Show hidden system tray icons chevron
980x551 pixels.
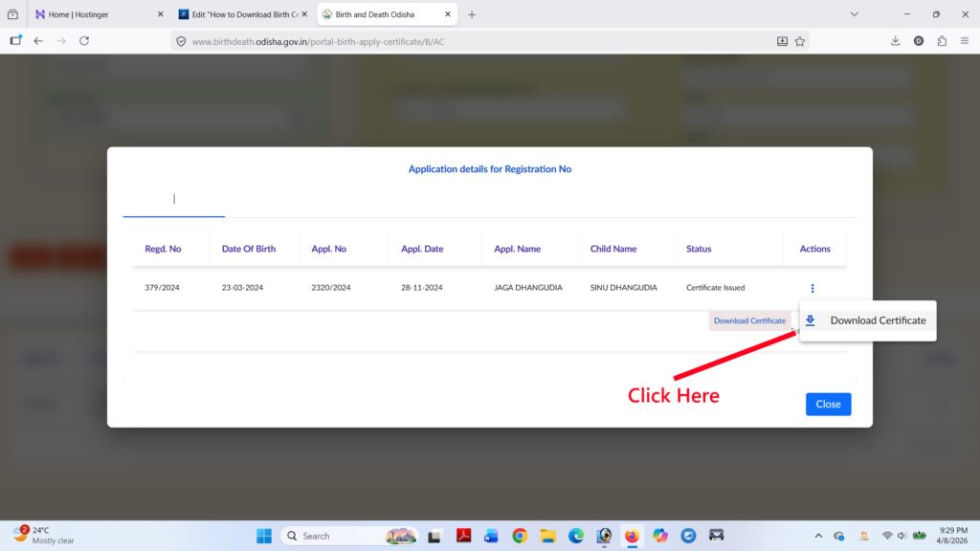(x=818, y=536)
